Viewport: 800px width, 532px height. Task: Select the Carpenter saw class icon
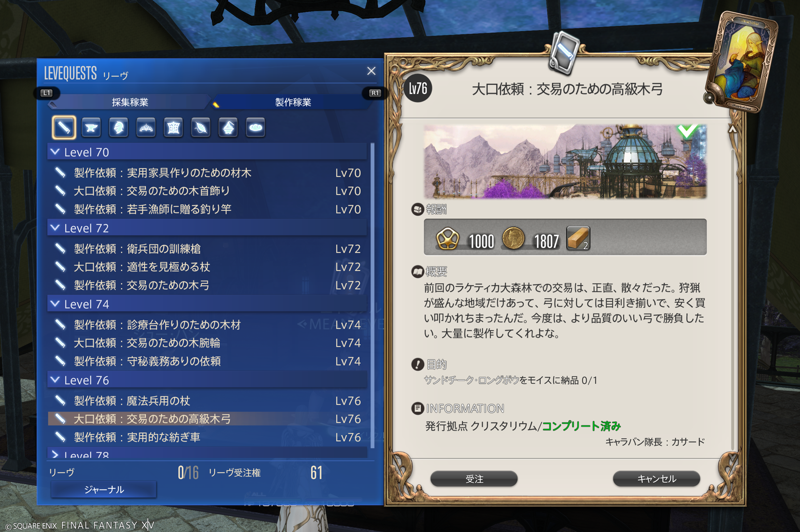[x=64, y=127]
